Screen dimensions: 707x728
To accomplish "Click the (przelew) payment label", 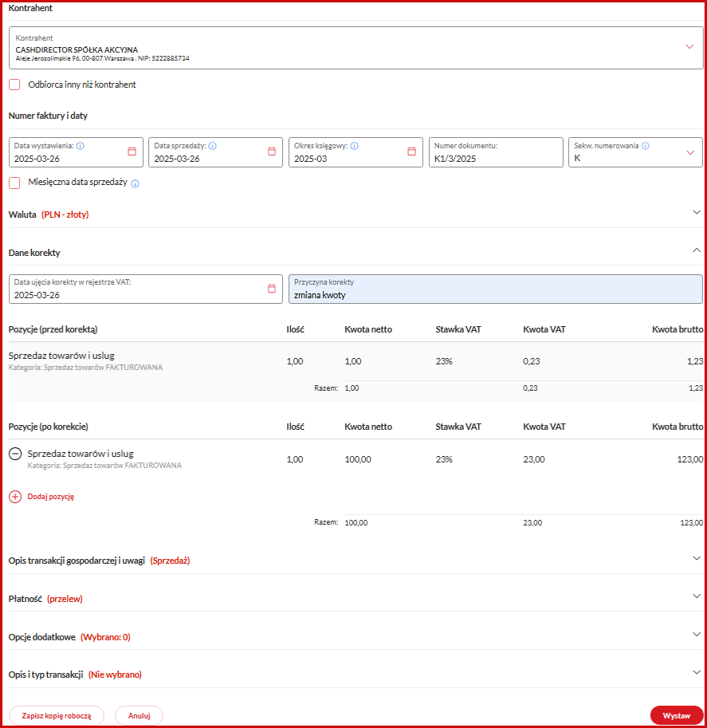I will (x=65, y=599).
